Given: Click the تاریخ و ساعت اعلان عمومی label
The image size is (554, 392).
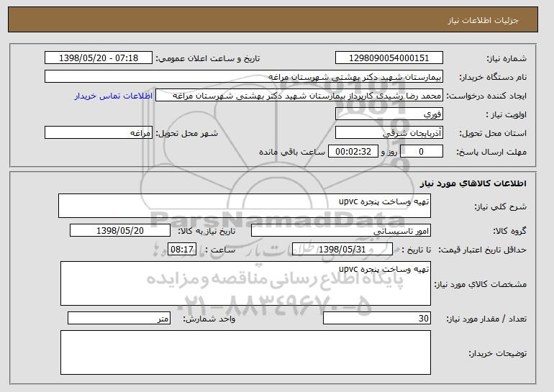Looking at the screenshot, I should coord(208,59).
